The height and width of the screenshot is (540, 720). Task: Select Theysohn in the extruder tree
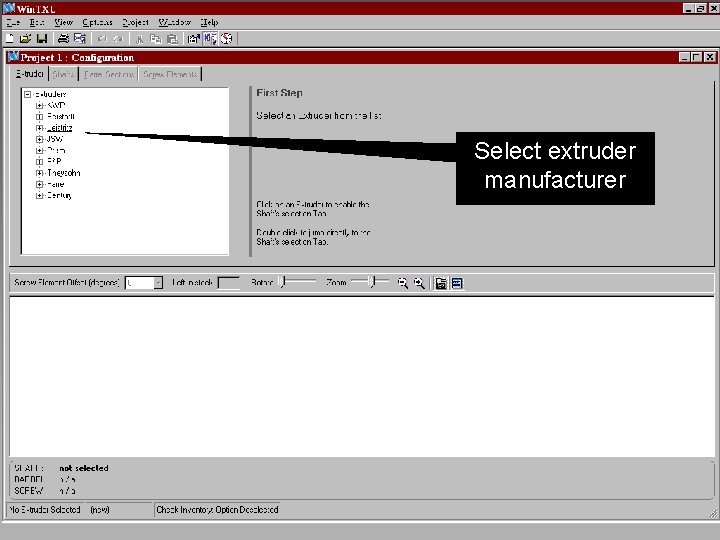click(x=64, y=173)
